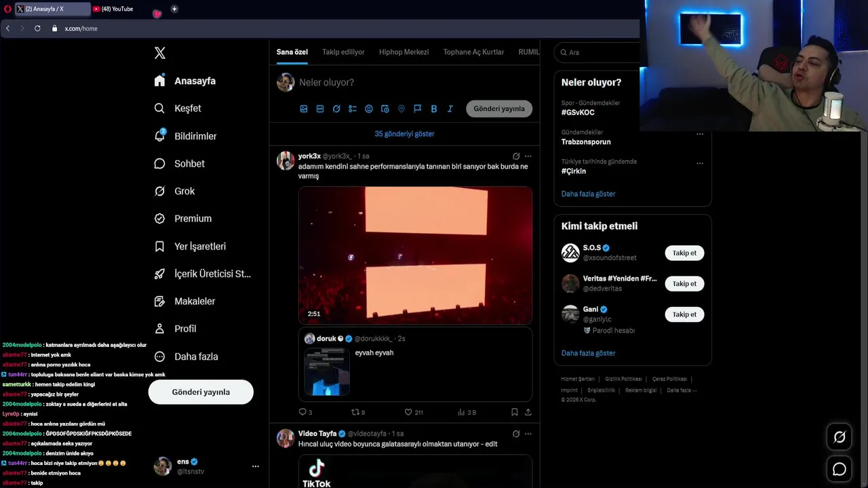The image size is (868, 488).
Task: Click the flag icon in composer
Action: (418, 108)
